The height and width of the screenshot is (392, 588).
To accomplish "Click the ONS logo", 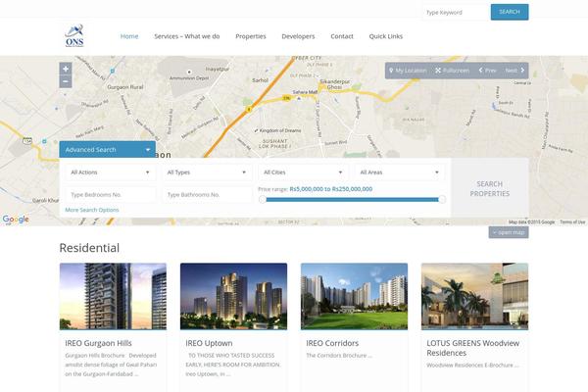I will 74,36.
